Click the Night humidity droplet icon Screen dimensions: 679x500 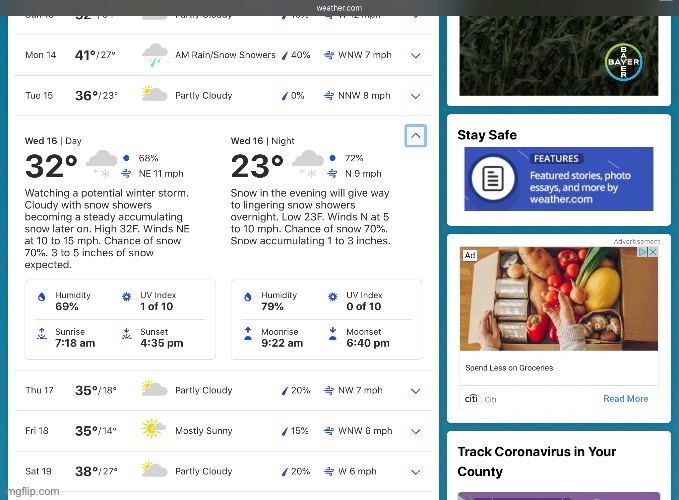[248, 297]
